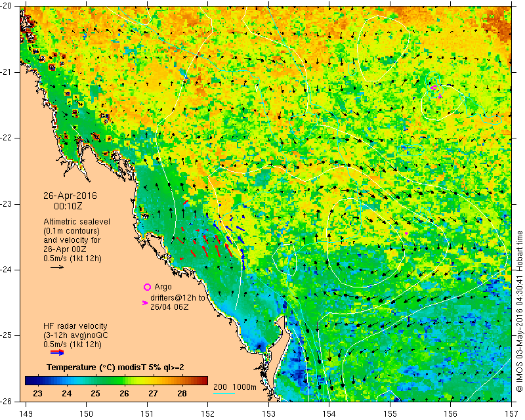Click longitude axis label 155
This screenshot has height=420, width=525.
tap(390, 413)
